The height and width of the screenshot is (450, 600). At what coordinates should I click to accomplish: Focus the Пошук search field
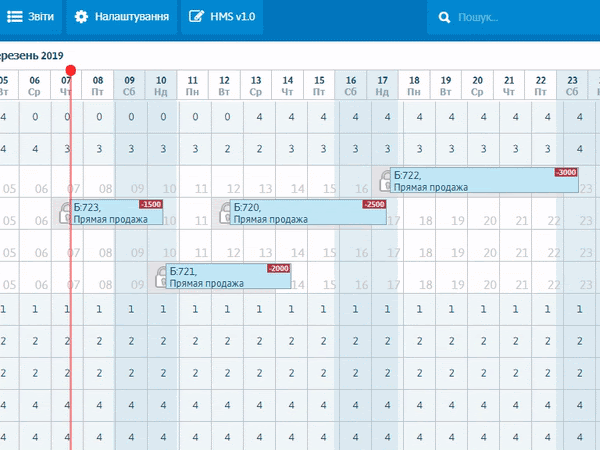pos(520,18)
